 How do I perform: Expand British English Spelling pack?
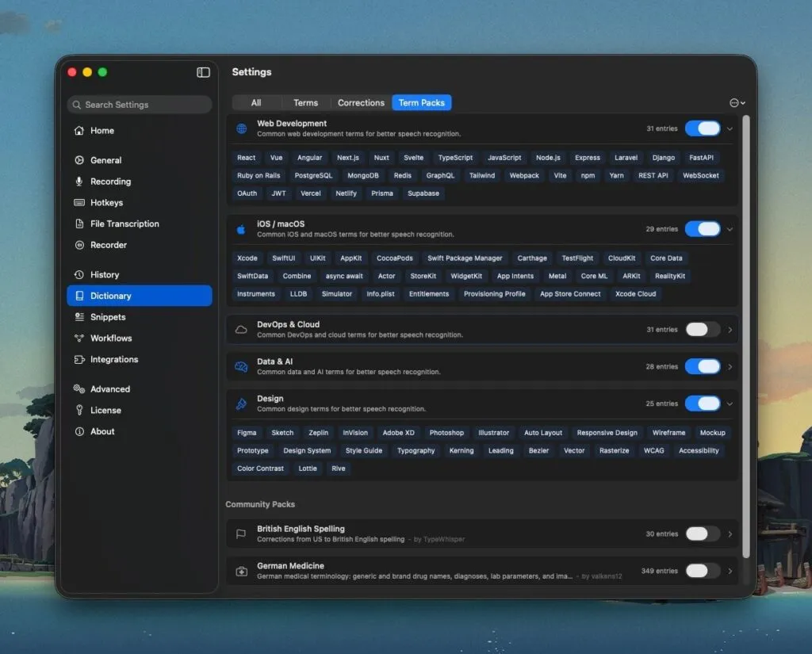click(x=730, y=534)
